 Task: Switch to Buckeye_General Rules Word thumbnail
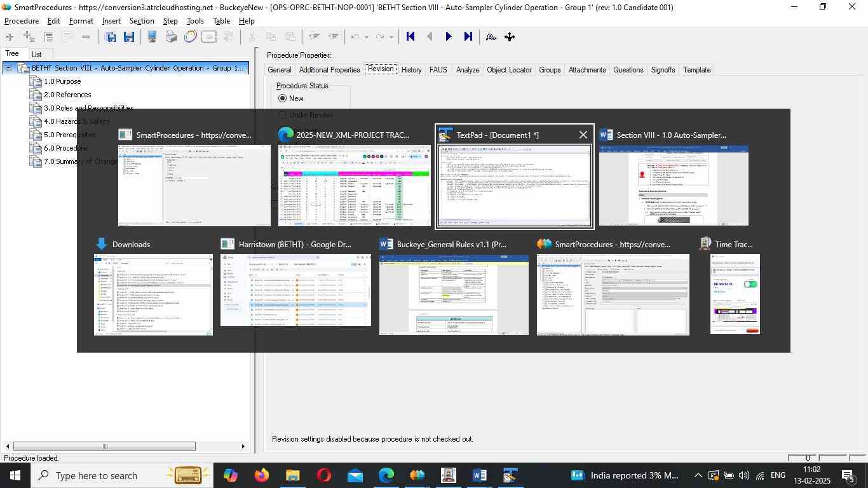pyautogui.click(x=454, y=295)
